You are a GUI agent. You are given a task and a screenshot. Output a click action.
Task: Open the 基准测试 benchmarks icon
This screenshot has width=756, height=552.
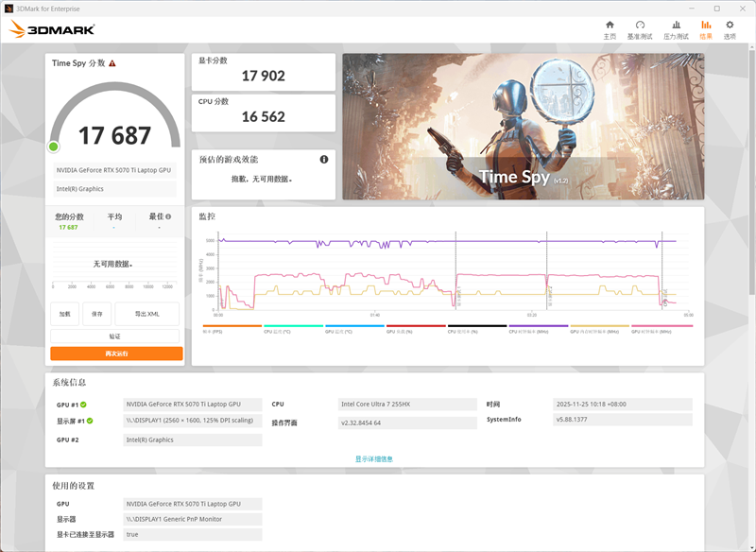pyautogui.click(x=640, y=29)
